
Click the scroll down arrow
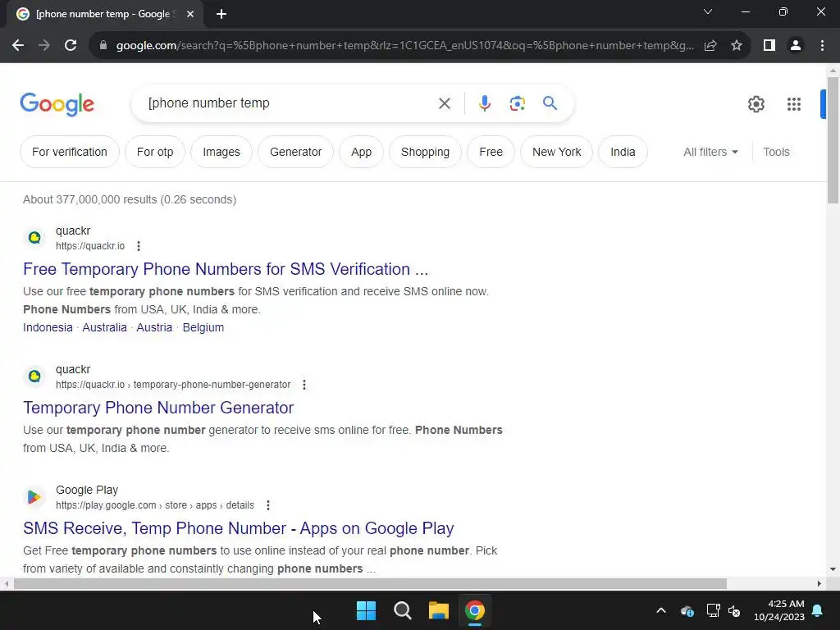[833, 569]
